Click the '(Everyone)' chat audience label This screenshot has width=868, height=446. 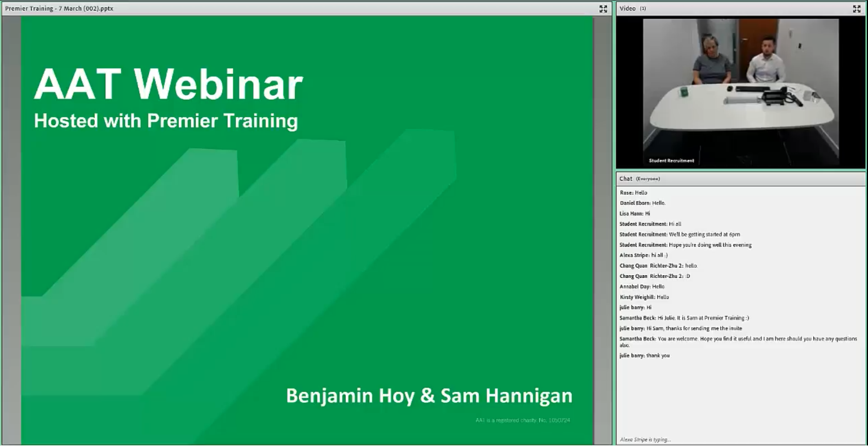648,179
